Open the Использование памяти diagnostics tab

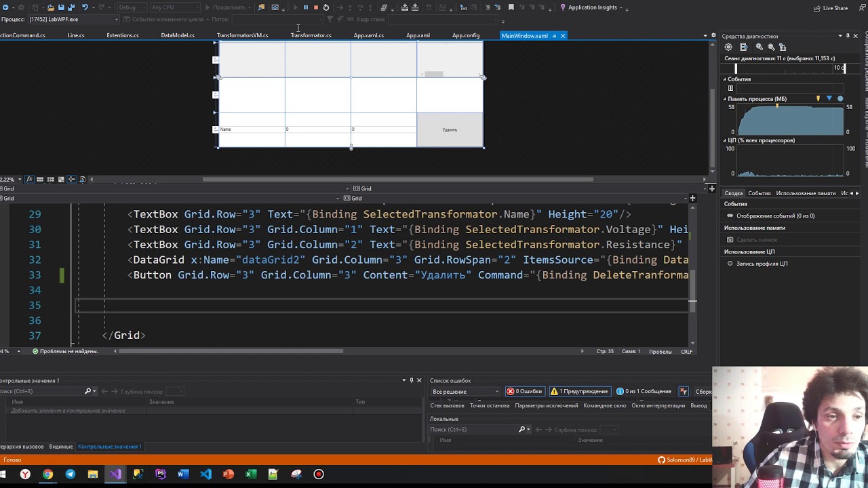click(x=806, y=193)
